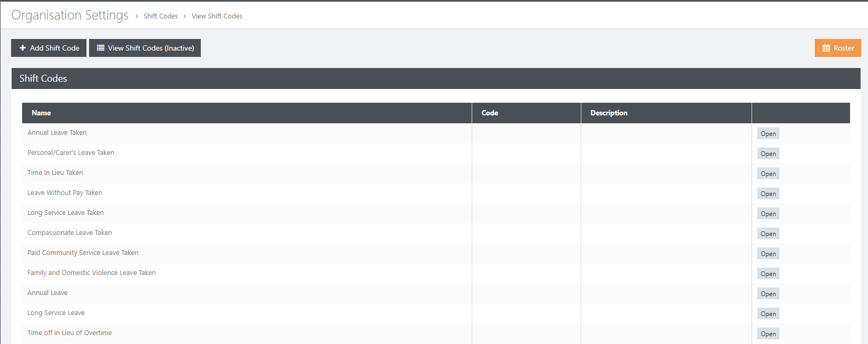868x344 pixels.
Task: Open Personal/Carer's Leave Taken row
Action: (x=768, y=154)
